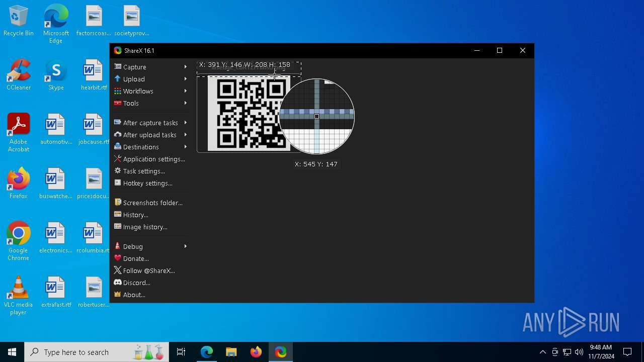Viewport: 644px width, 362px height.
Task: Click the Discord logo icon
Action: 118,282
